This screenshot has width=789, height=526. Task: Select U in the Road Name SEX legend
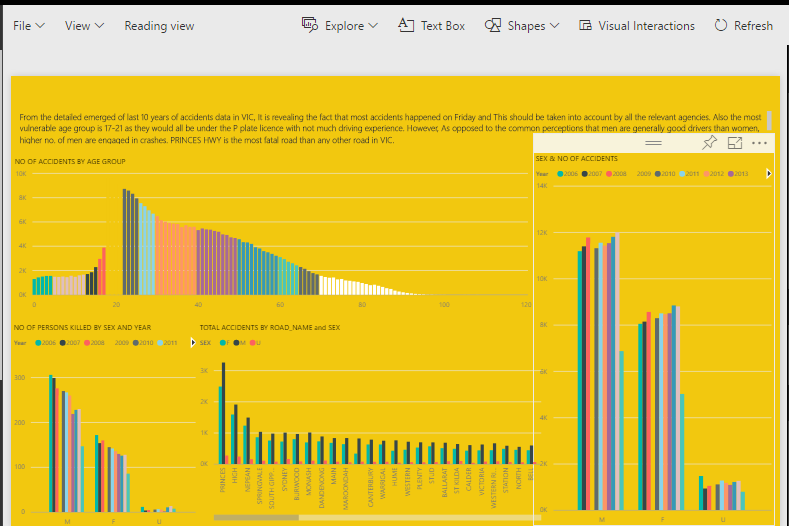point(255,343)
